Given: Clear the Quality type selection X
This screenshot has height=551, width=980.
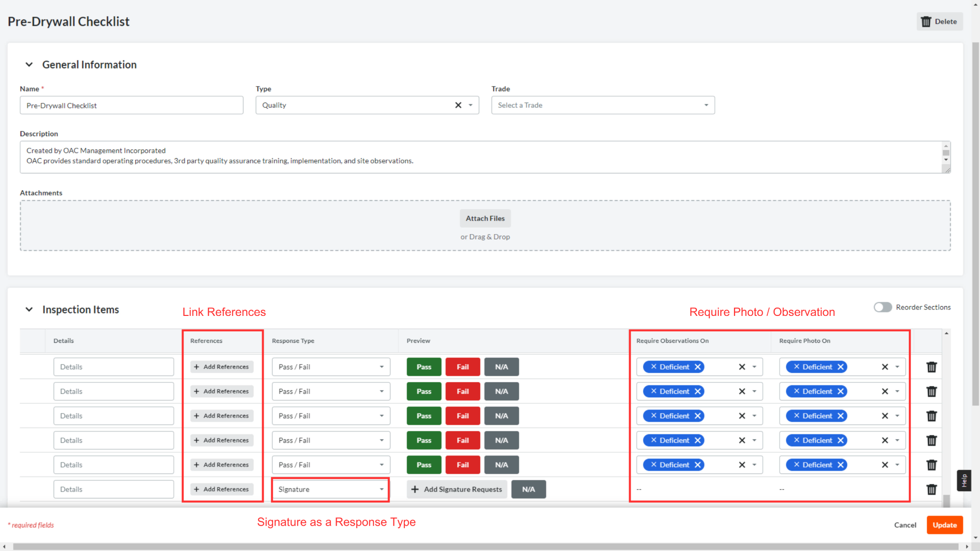Looking at the screenshot, I should 458,105.
